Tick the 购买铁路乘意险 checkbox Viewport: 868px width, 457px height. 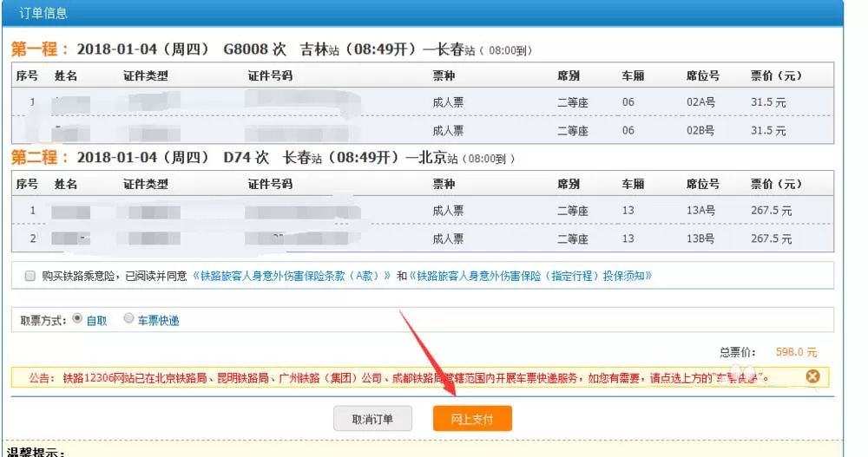30,276
